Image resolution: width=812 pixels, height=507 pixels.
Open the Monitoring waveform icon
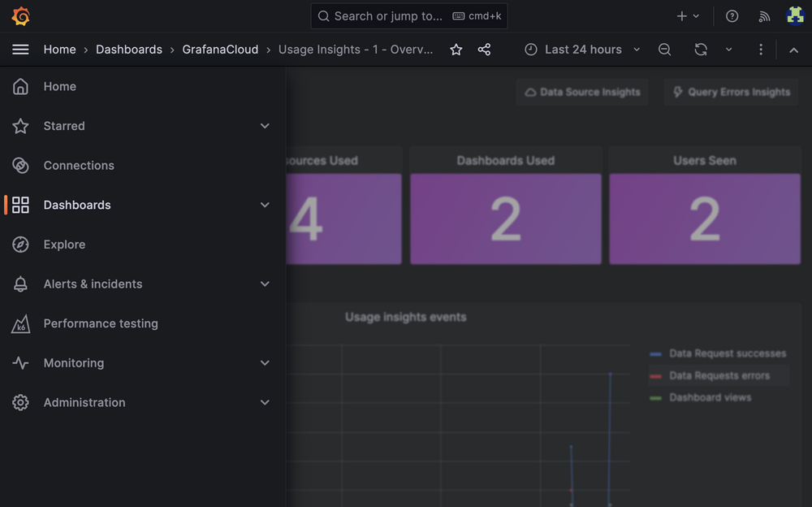click(x=20, y=363)
